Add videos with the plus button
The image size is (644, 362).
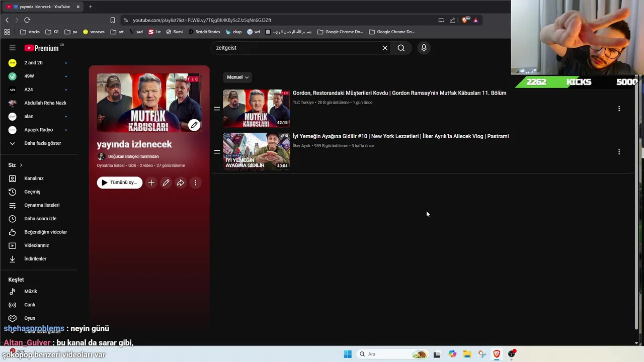pos(151,183)
